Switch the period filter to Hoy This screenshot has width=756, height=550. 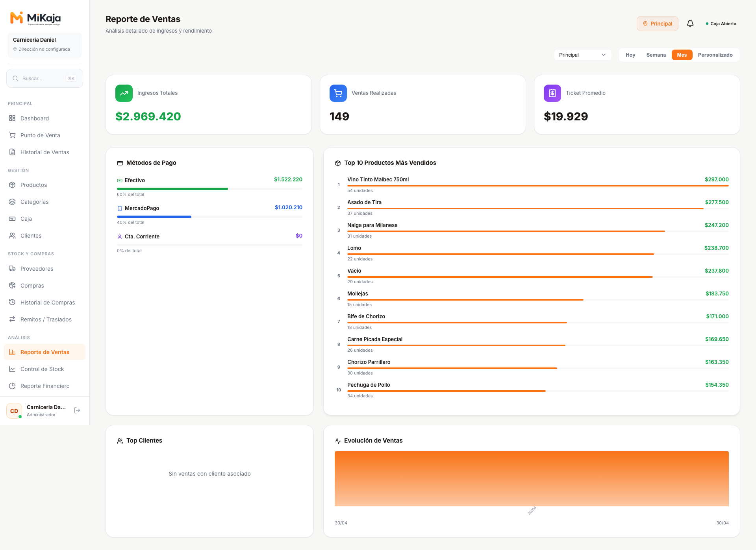click(630, 55)
